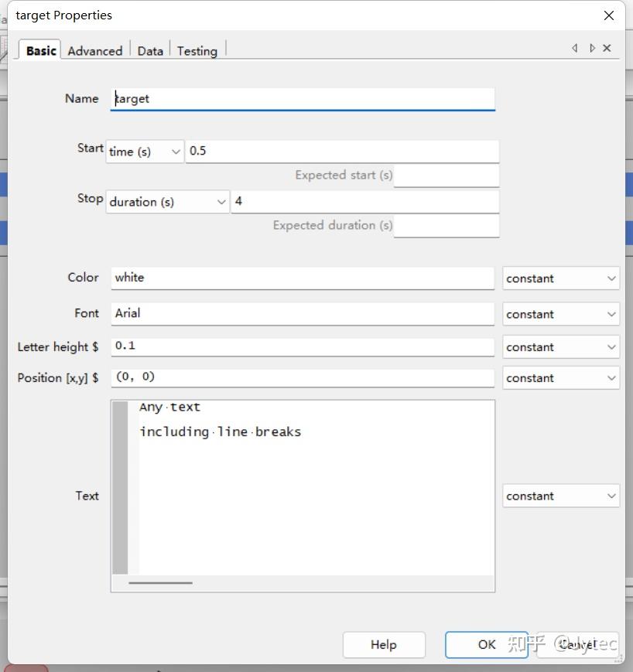Open the Stop type dropdown showing duration (s)
Screen dimensions: 633x672
pyautogui.click(x=168, y=202)
